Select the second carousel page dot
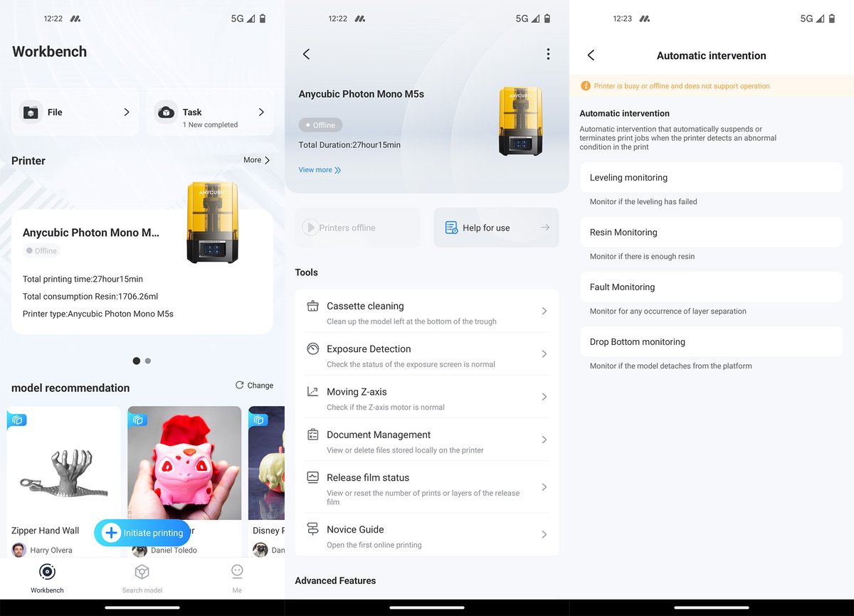This screenshot has width=854, height=616. [148, 361]
